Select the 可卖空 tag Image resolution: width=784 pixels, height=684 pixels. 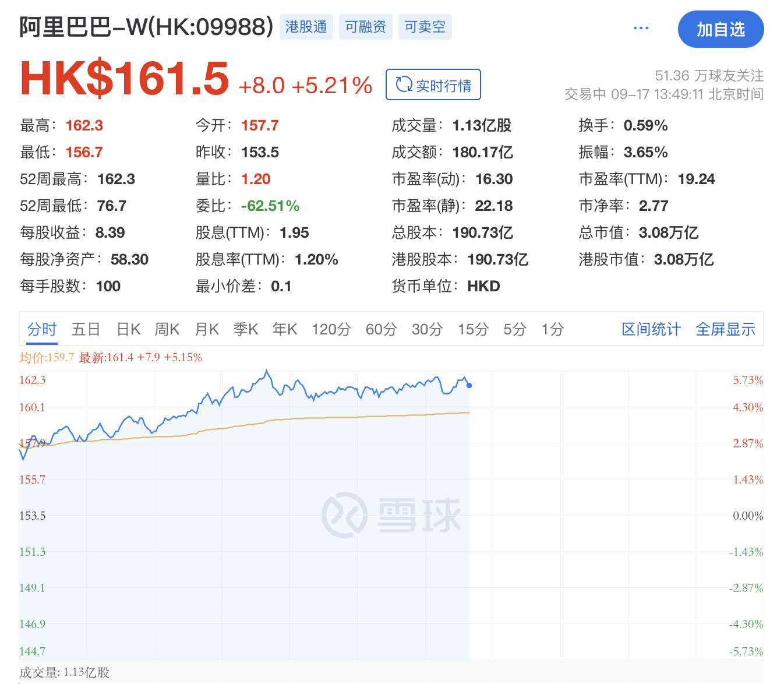425,27
